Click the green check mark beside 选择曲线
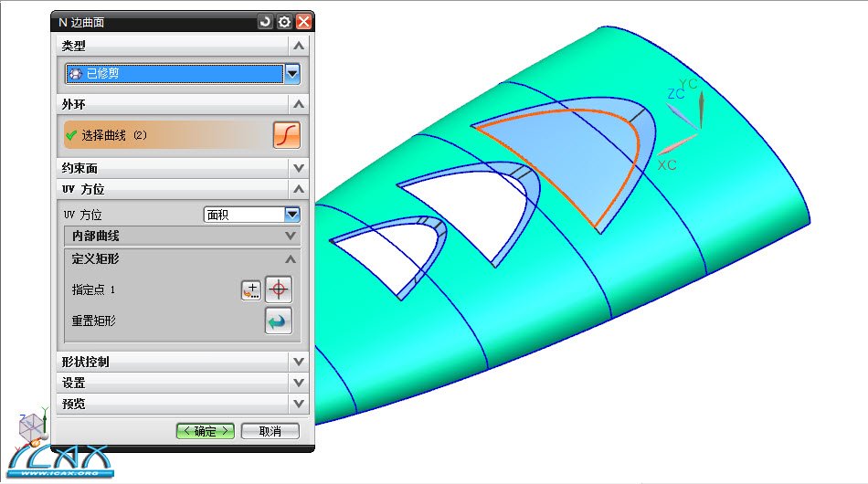 tap(71, 135)
